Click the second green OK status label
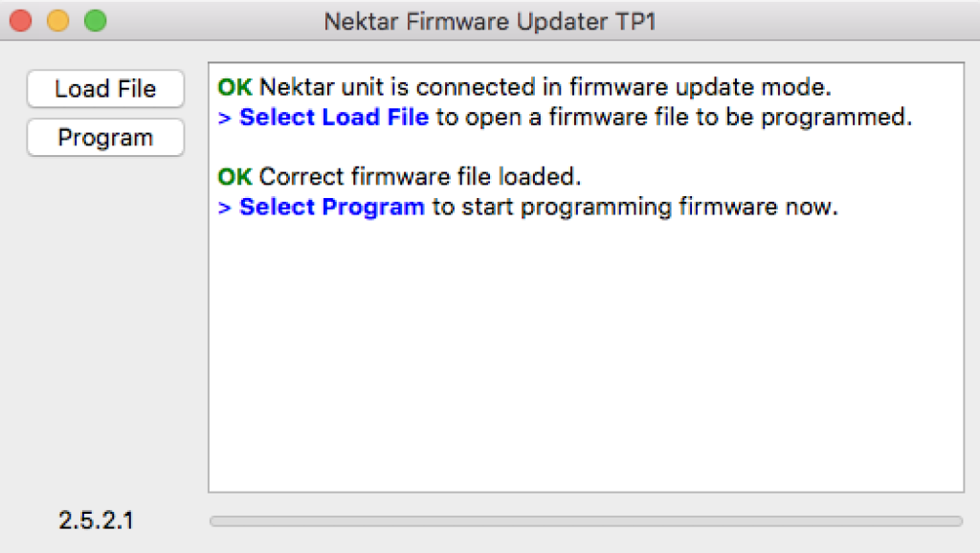The width and height of the screenshot is (980, 553). [234, 177]
